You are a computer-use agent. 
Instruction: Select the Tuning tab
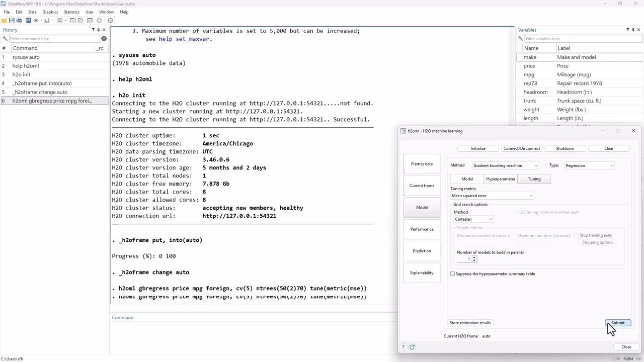tap(534, 179)
